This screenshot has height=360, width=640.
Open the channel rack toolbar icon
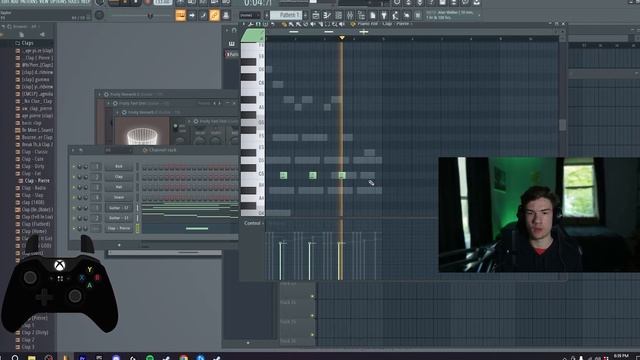[x=338, y=16]
